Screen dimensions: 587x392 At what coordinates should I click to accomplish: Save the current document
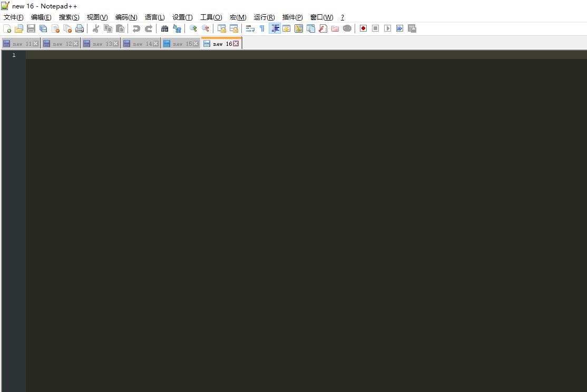click(31, 28)
